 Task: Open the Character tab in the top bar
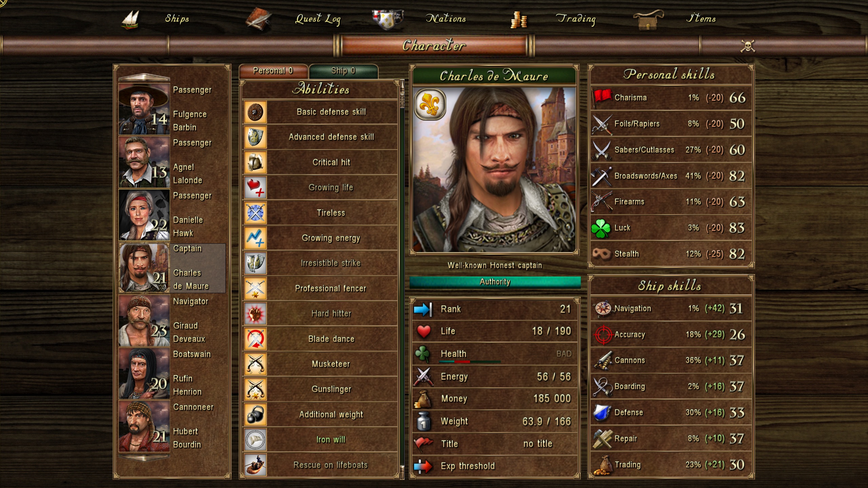click(x=434, y=45)
